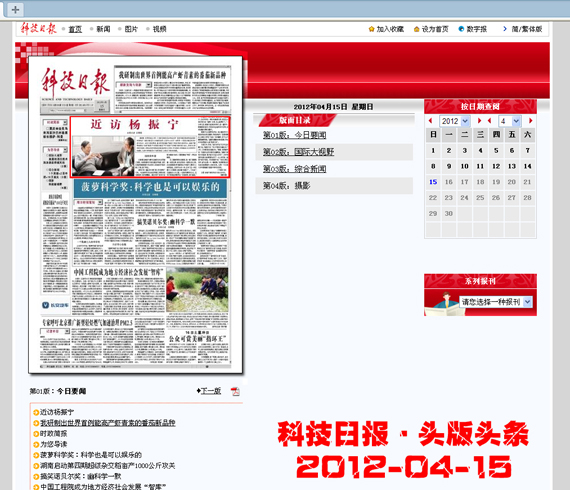The height and width of the screenshot is (490, 570).
Task: Click the 下一版 next page link
Action: tap(210, 391)
